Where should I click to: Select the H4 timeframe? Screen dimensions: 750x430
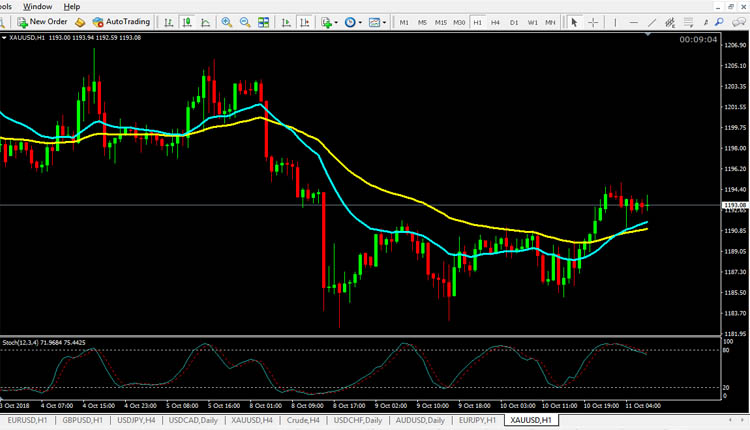[x=496, y=22]
